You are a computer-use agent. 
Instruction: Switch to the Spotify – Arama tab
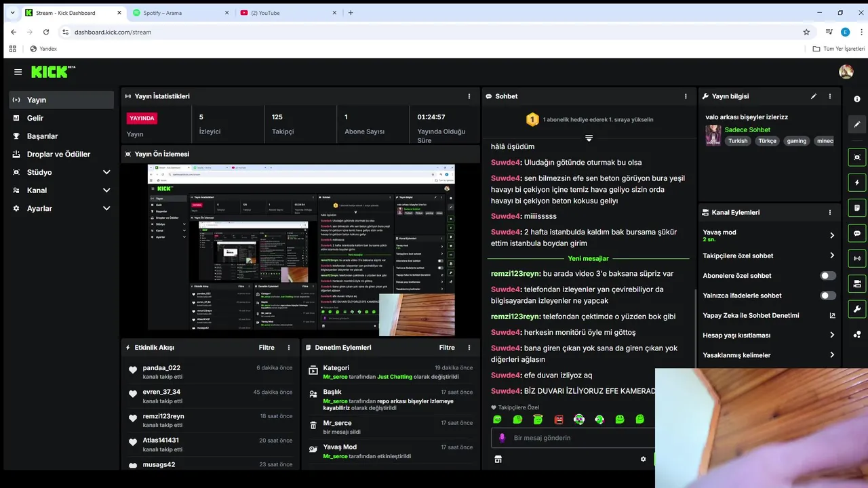click(x=180, y=13)
